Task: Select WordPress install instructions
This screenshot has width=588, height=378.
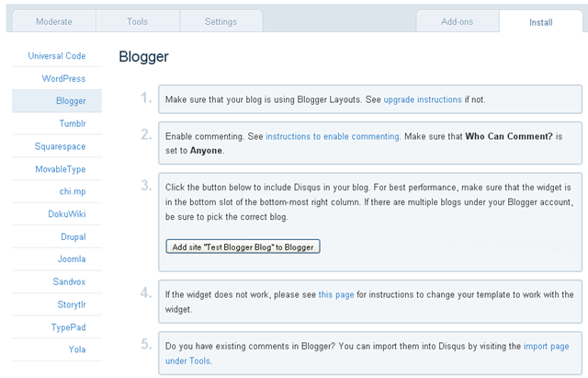Action: tap(63, 78)
